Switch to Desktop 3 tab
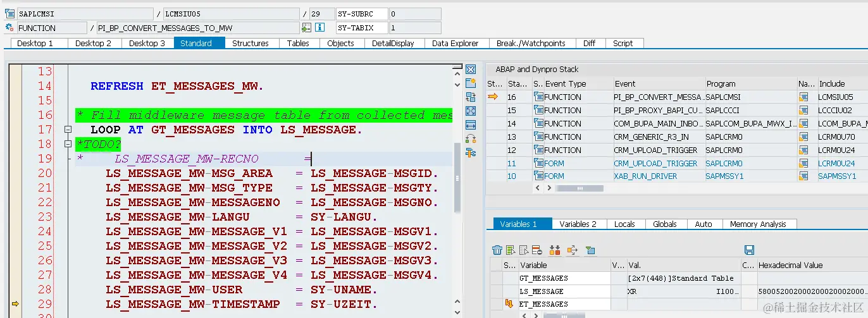This screenshot has width=868, height=318. [147, 43]
